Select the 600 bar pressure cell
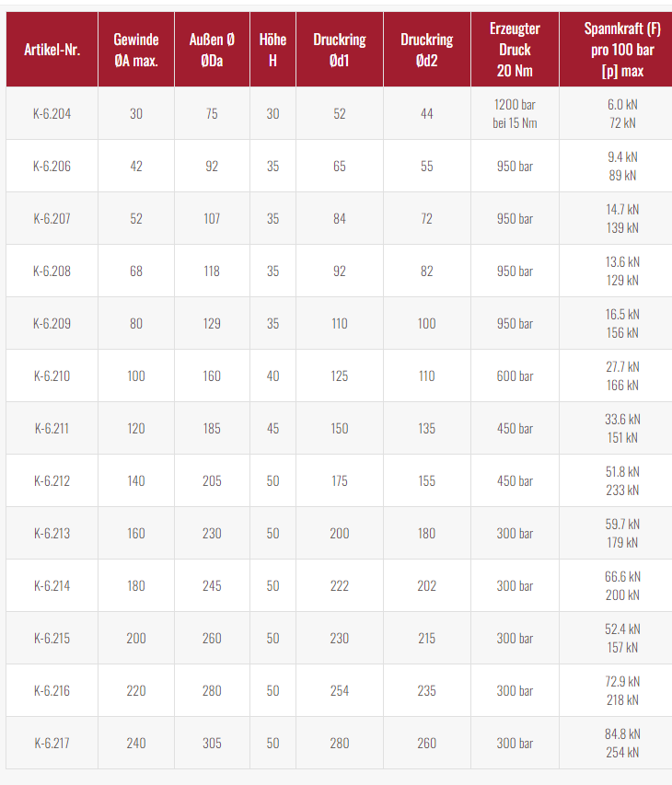 click(x=515, y=376)
